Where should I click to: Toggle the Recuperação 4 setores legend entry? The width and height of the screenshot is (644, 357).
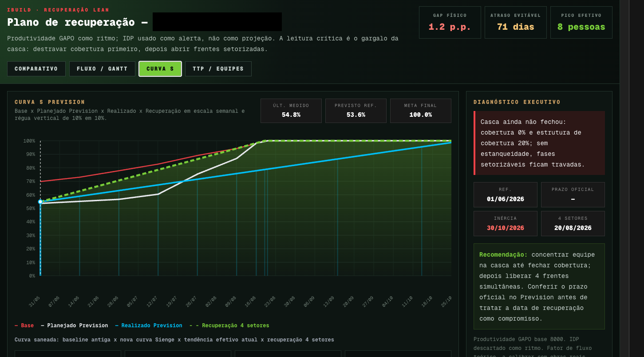click(x=229, y=325)
